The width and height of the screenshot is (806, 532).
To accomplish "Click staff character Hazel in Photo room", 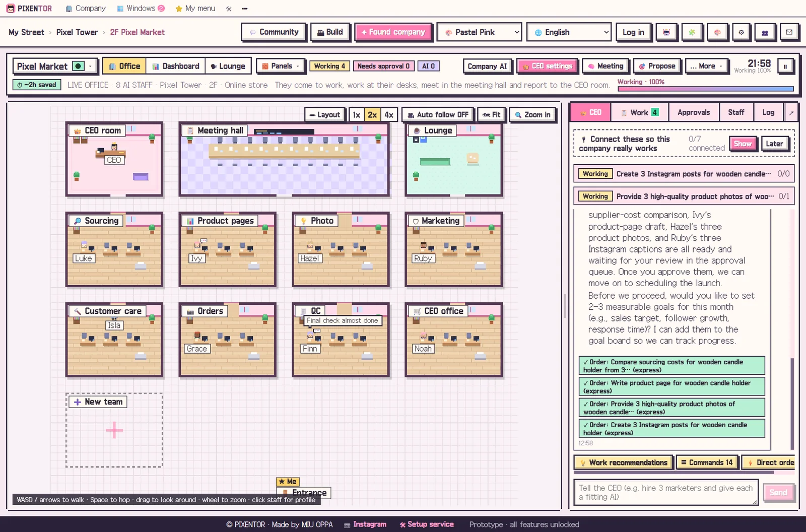I will click(x=310, y=246).
